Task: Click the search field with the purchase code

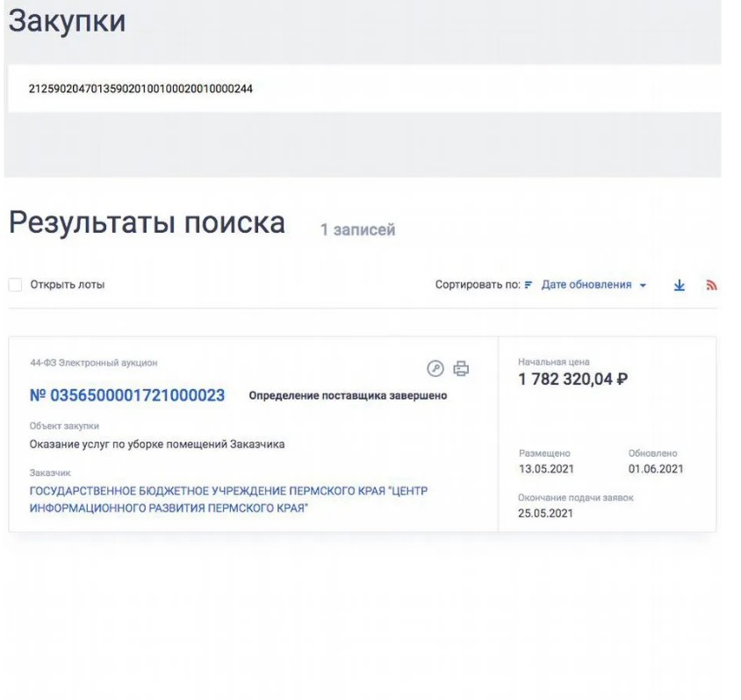Action: [364, 89]
